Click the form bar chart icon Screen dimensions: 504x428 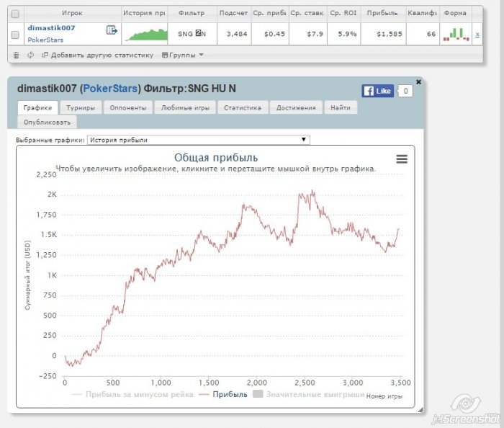pyautogui.click(x=456, y=35)
